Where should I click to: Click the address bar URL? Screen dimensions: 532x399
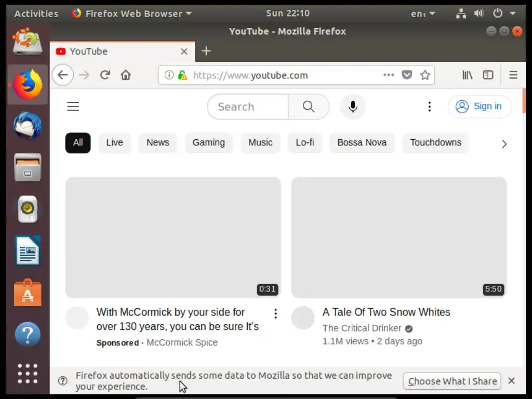pyautogui.click(x=250, y=75)
